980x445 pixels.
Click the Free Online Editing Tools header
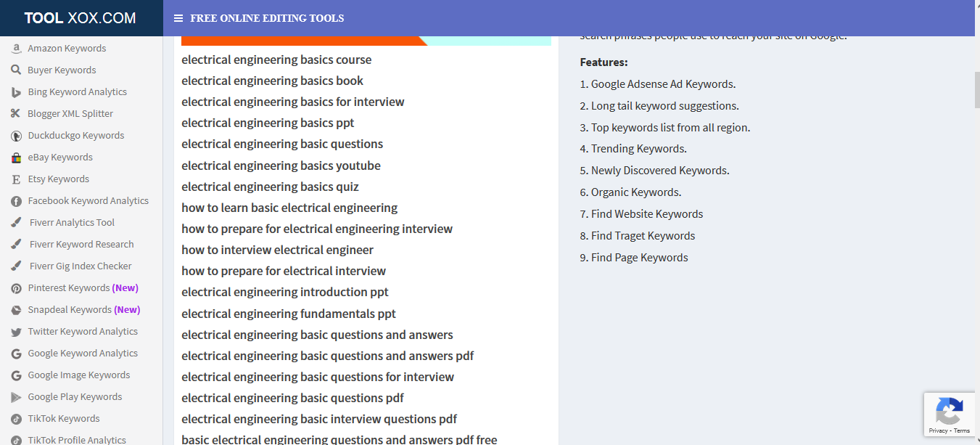coord(267,18)
